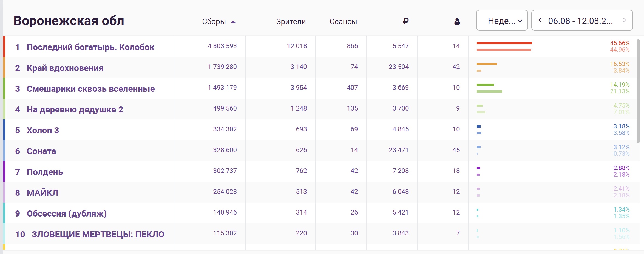
Task: Click the Воронежская обл region title
Action: [x=69, y=21]
